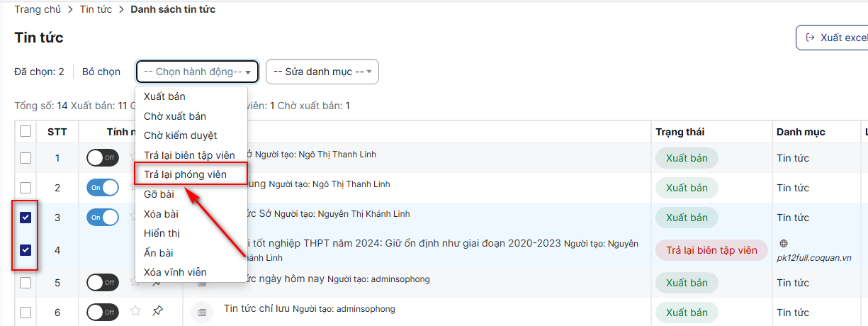Click the export icon in Xuất excel button
This screenshot has width=868, height=326.
click(x=809, y=38)
